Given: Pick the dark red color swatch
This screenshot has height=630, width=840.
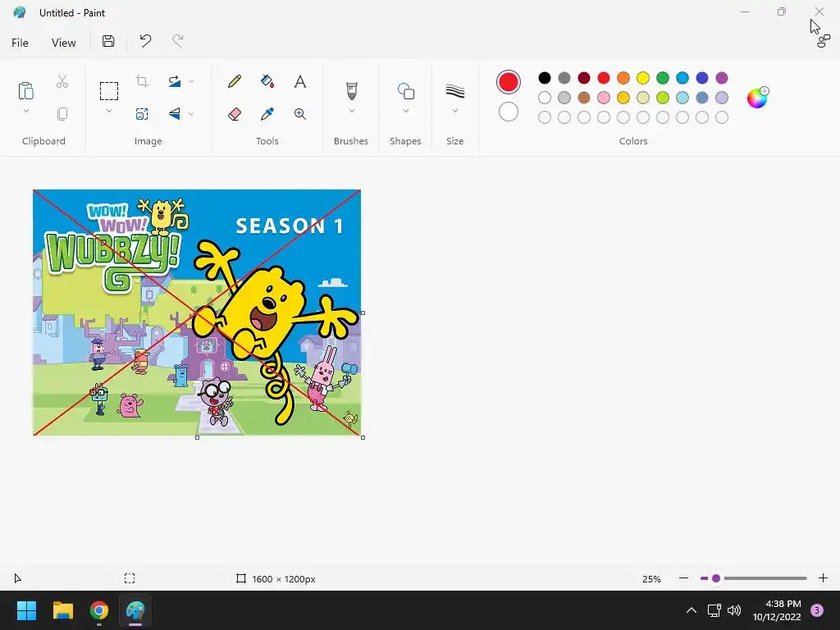Looking at the screenshot, I should point(584,78).
